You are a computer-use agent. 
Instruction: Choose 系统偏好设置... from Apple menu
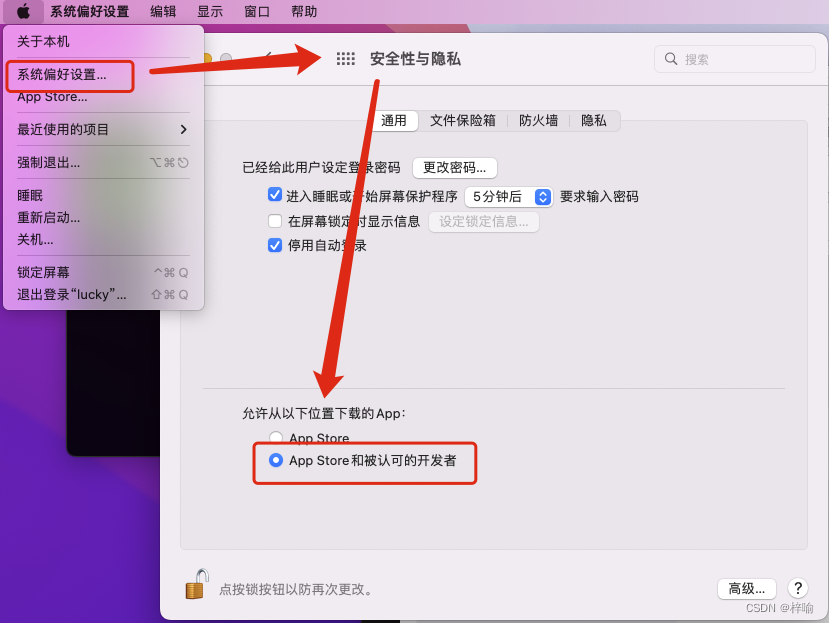coord(104,75)
